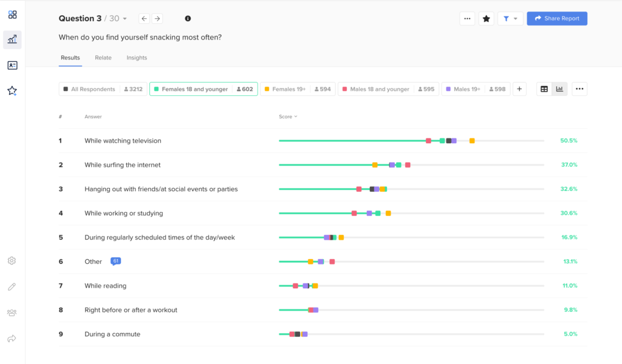
Task: Select the 'While working or studying' answer
Action: (x=124, y=213)
